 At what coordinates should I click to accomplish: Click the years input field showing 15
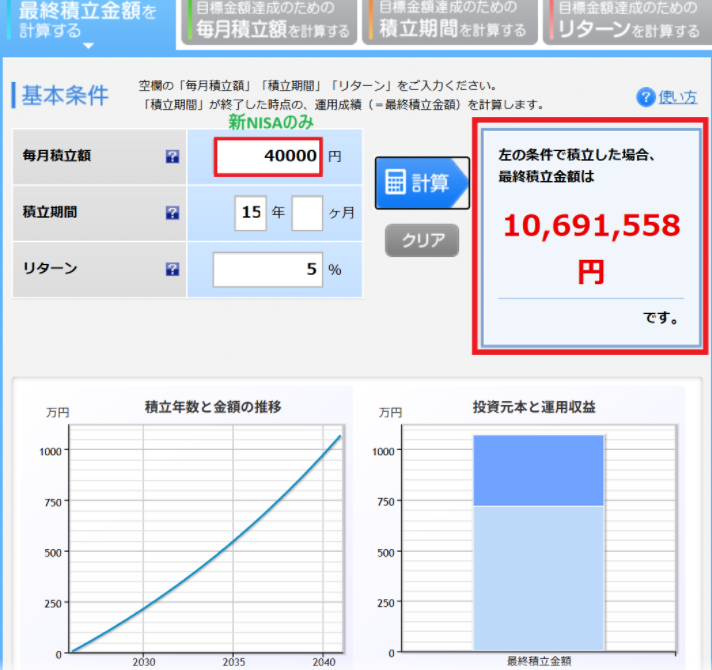[251, 213]
